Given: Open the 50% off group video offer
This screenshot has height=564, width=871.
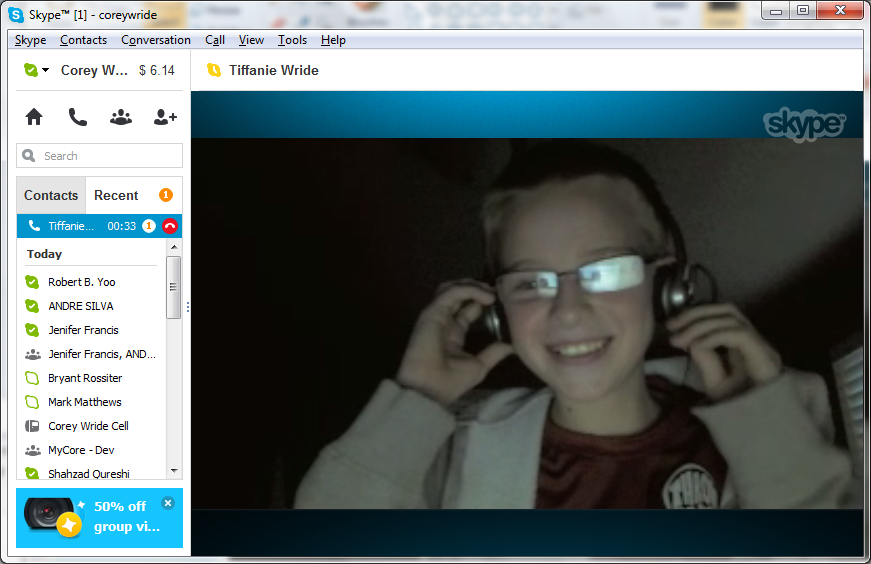Looking at the screenshot, I should [99, 518].
